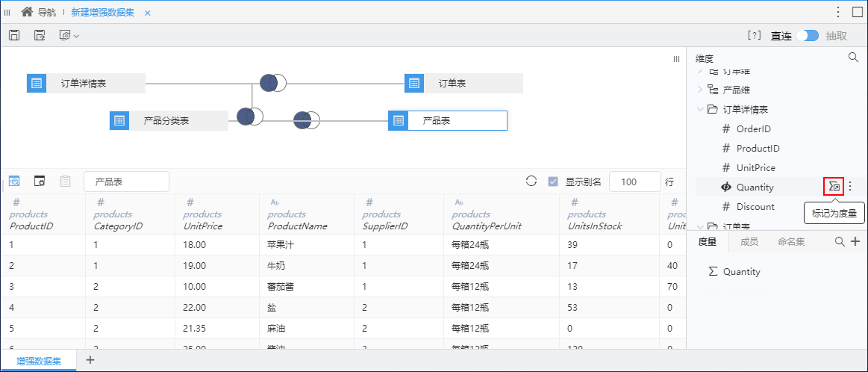Click the collapse handle icon above the dimension panel
The width and height of the screenshot is (868, 372).
[676, 59]
